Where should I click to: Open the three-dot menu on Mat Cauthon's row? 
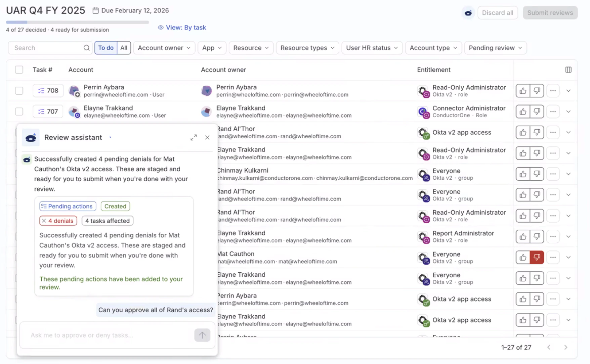coord(553,257)
